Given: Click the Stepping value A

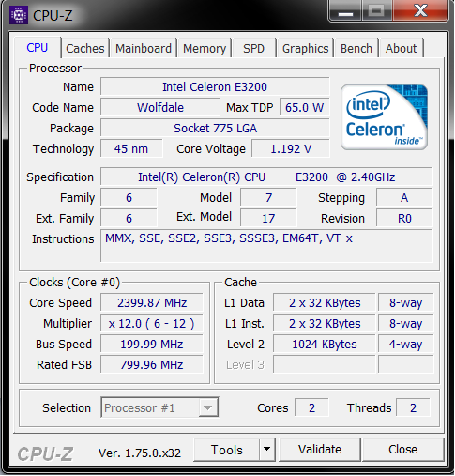Looking at the screenshot, I should point(404,197).
